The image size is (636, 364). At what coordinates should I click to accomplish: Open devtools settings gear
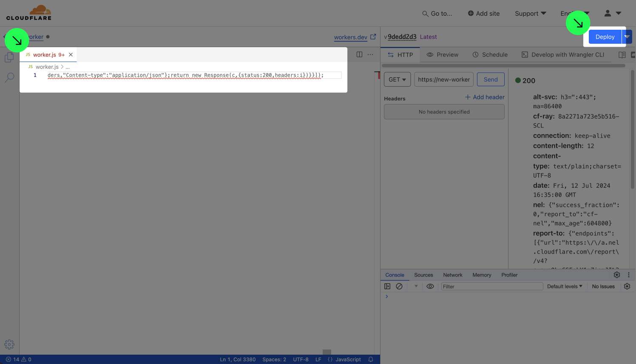pyautogui.click(x=617, y=275)
